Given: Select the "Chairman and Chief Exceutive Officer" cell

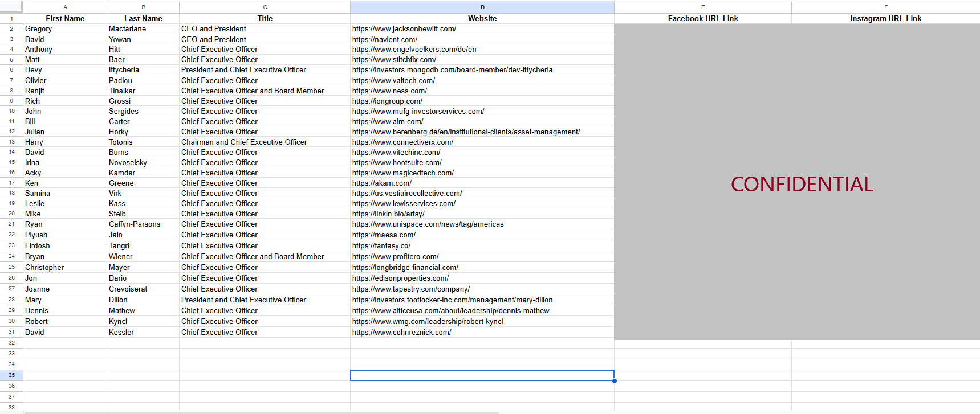Looking at the screenshot, I should coord(265,142).
